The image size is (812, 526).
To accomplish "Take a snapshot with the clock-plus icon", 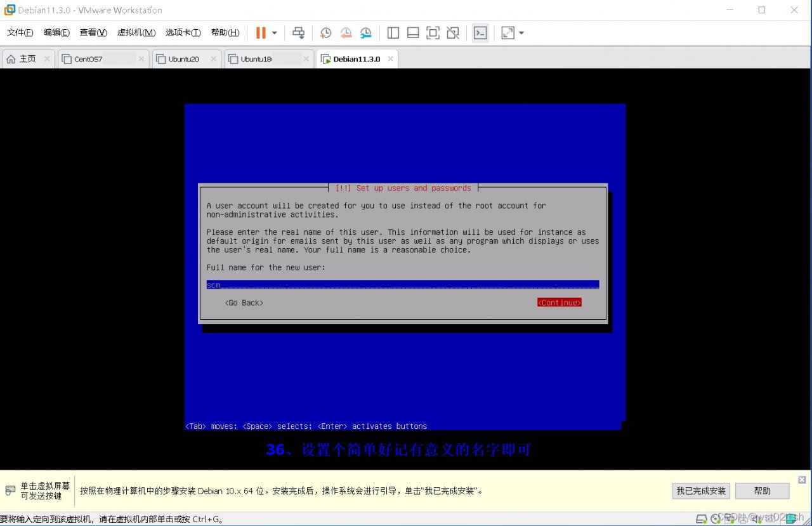I will pos(325,33).
